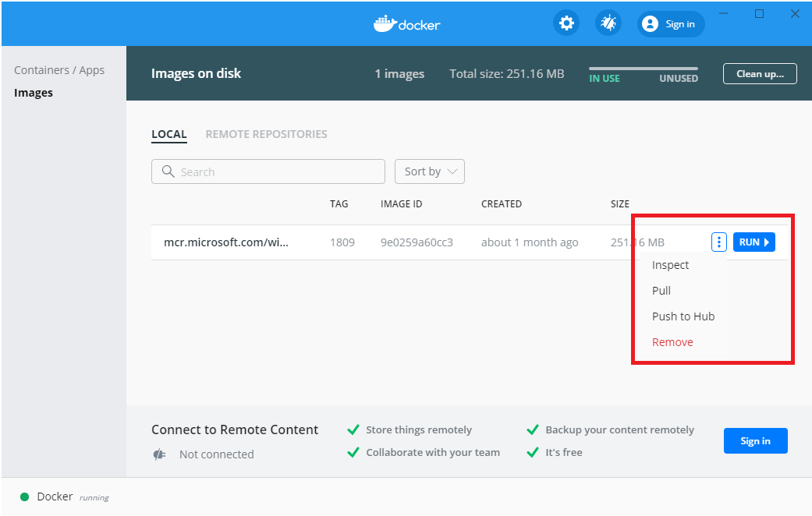Click the green Docker running status dot
Image resolution: width=812 pixels, height=516 pixels.
[24, 497]
